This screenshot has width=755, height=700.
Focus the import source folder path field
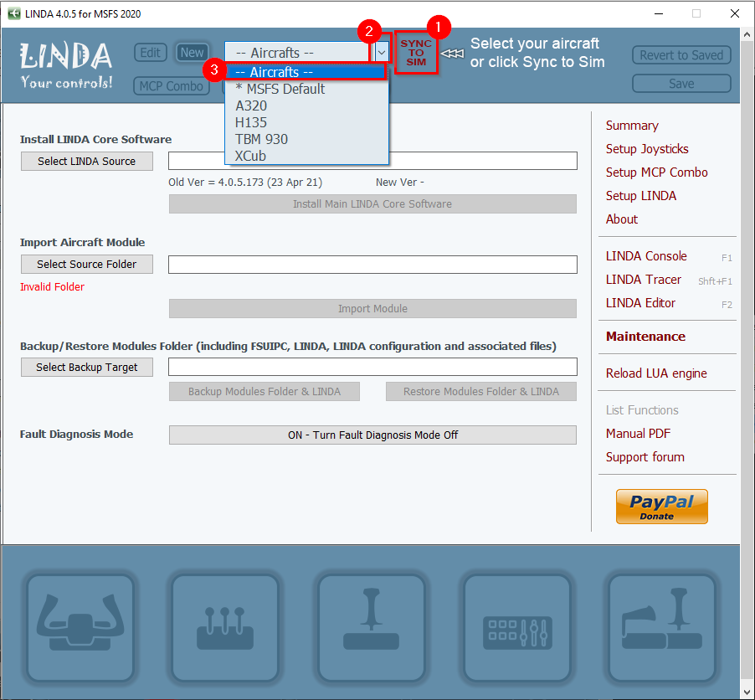(372, 265)
